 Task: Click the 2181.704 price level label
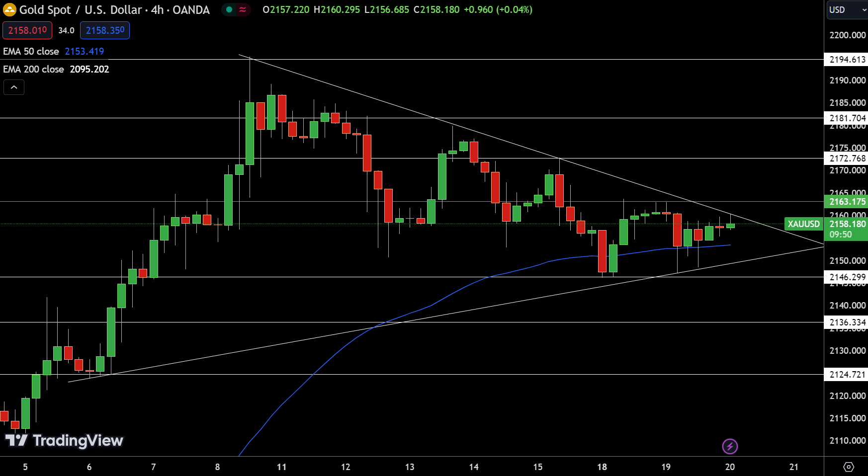pos(846,118)
